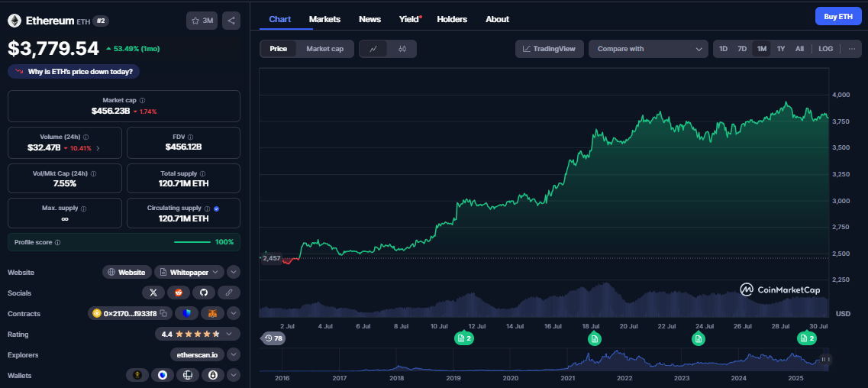
Task: Click the #2 rank badge
Action: point(101,21)
